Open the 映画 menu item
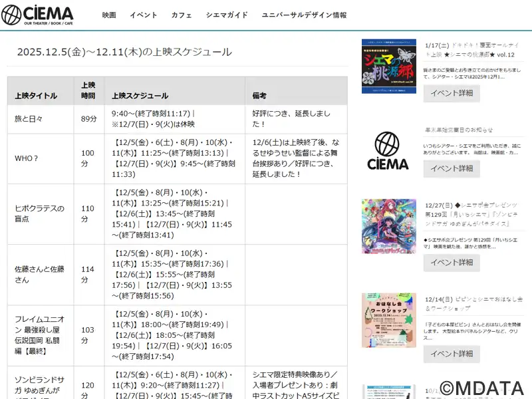 pos(109,15)
